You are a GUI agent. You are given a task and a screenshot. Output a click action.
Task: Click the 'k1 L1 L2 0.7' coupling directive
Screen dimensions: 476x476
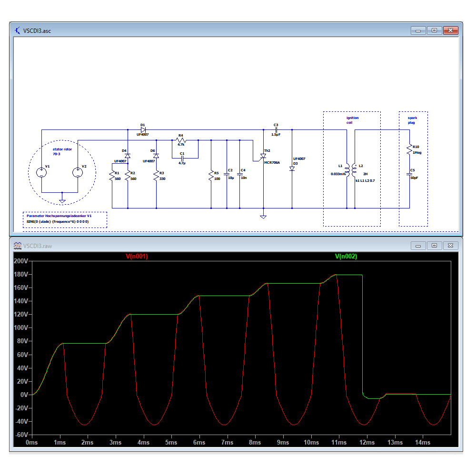[365, 180]
